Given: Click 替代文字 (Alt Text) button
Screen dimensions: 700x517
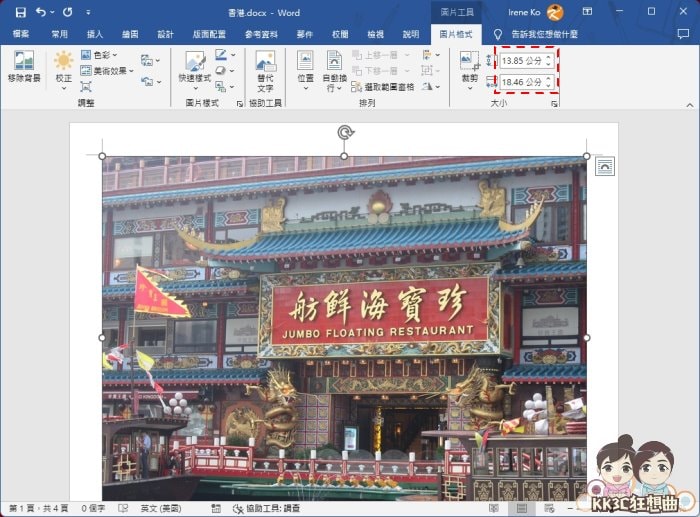Looking at the screenshot, I should pyautogui.click(x=265, y=71).
